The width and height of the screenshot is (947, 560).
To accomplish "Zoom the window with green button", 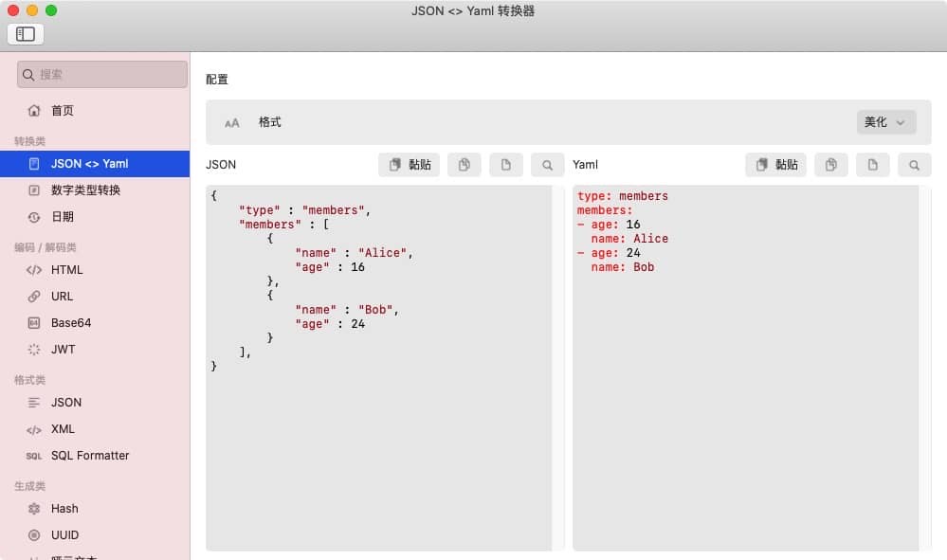I will (x=51, y=10).
